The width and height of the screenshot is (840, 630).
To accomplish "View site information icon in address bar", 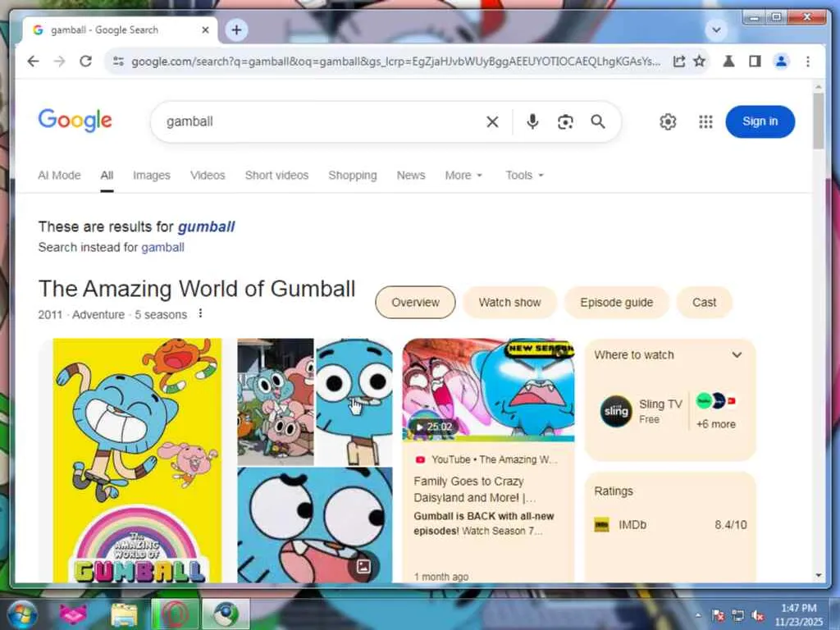I will pyautogui.click(x=118, y=62).
